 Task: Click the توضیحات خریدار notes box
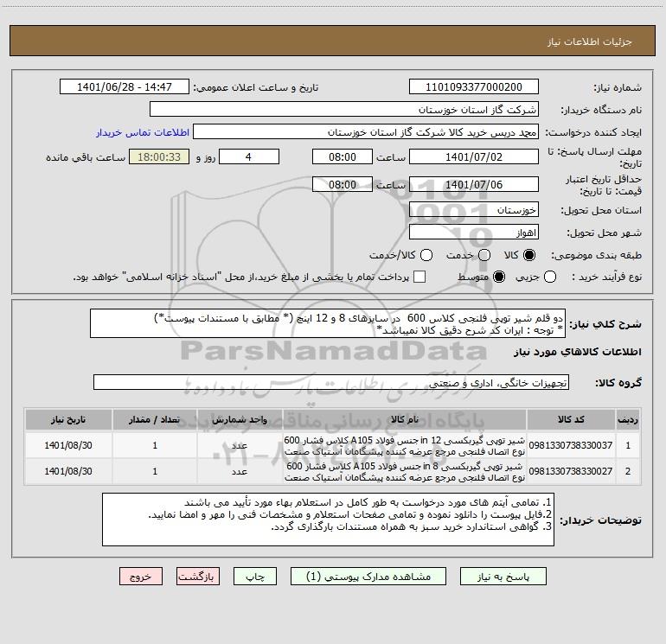point(328,520)
